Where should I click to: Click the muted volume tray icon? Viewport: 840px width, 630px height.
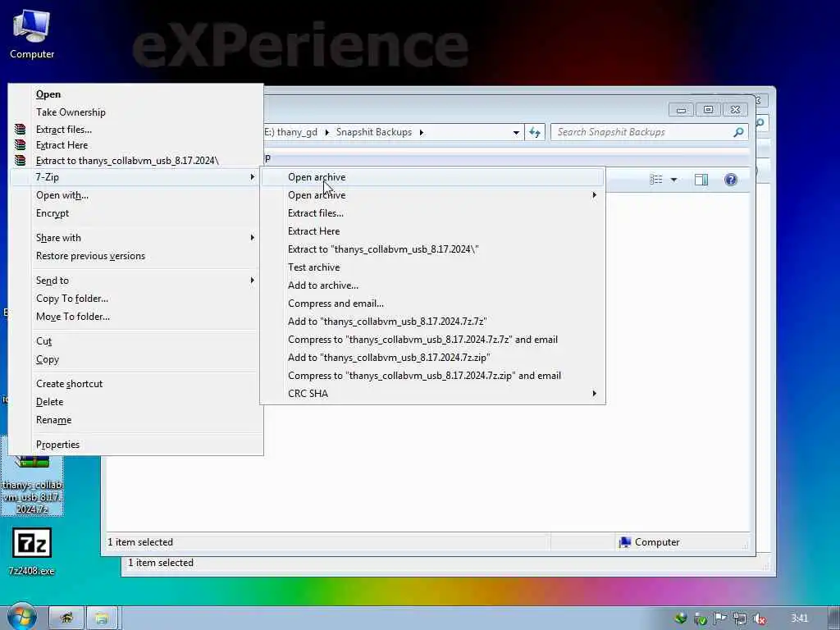[759, 619]
